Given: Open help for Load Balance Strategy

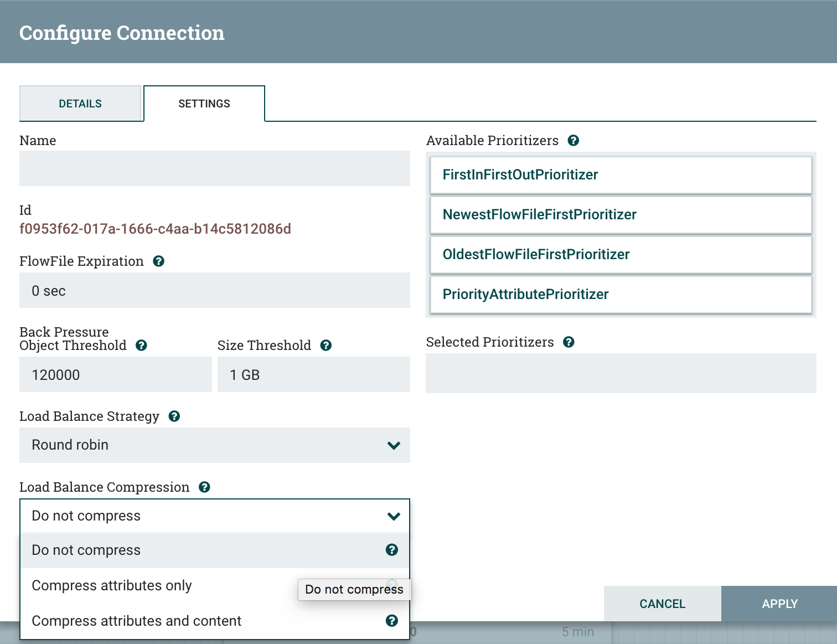Looking at the screenshot, I should 174,416.
